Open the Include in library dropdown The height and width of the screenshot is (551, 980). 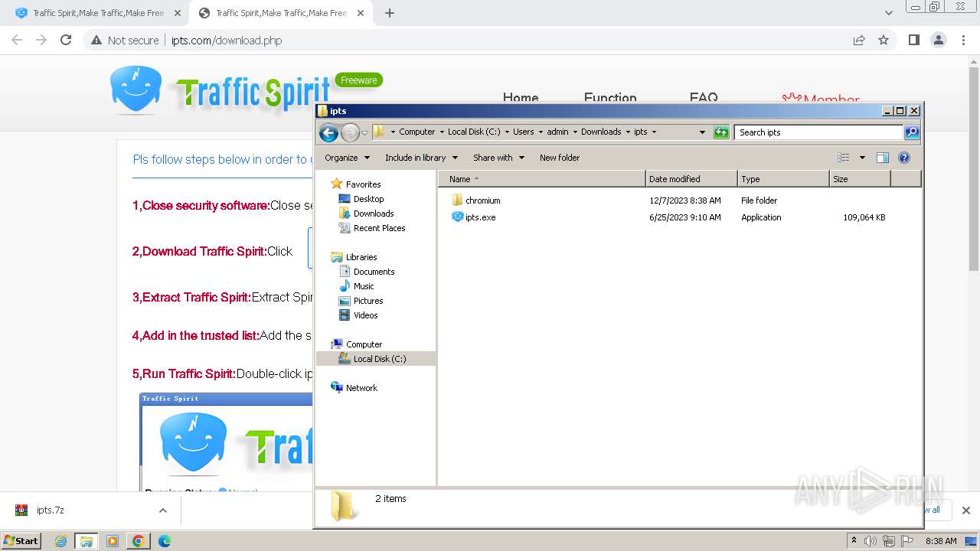(421, 158)
